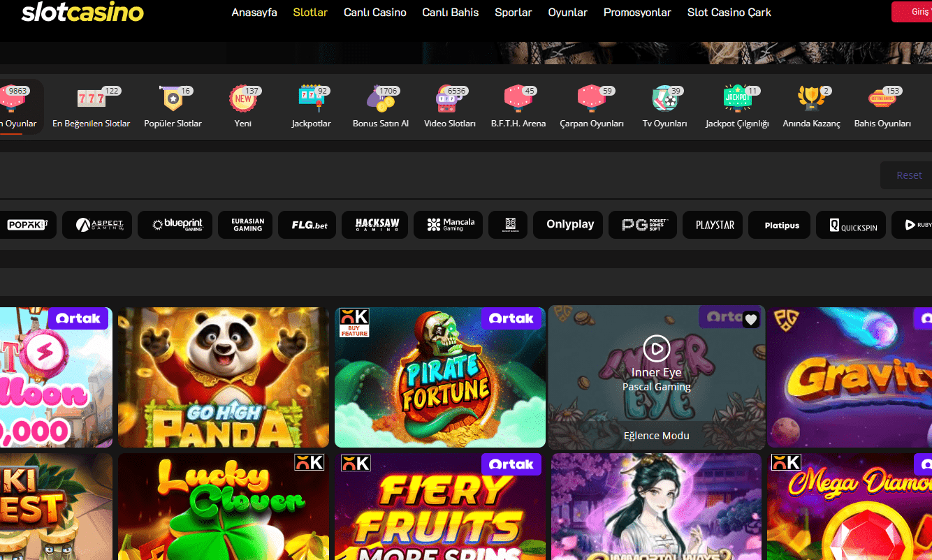The width and height of the screenshot is (932, 560).
Task: Click the Video Slotları category icon
Action: (449, 100)
